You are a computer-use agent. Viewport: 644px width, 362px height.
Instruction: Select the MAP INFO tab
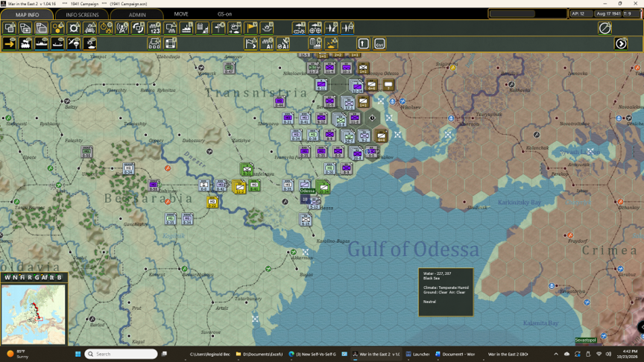click(x=27, y=14)
